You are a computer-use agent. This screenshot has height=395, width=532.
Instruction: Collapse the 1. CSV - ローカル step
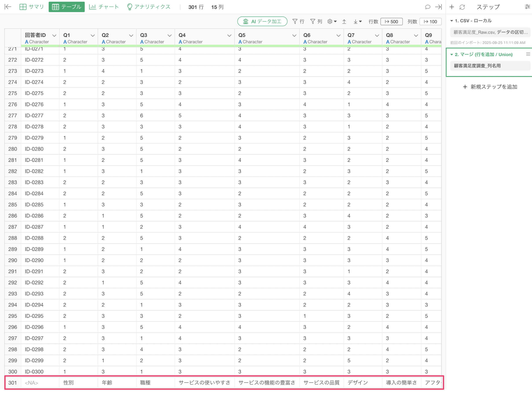click(x=452, y=21)
